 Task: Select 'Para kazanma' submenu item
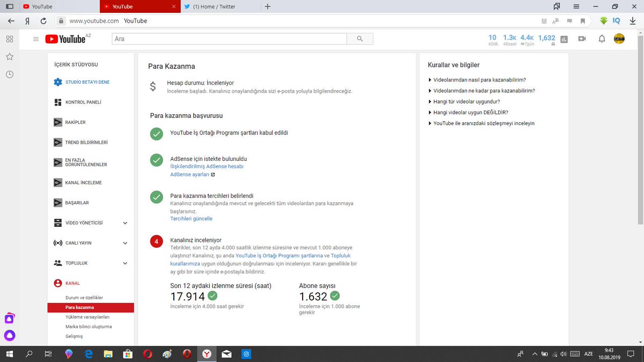(91, 307)
